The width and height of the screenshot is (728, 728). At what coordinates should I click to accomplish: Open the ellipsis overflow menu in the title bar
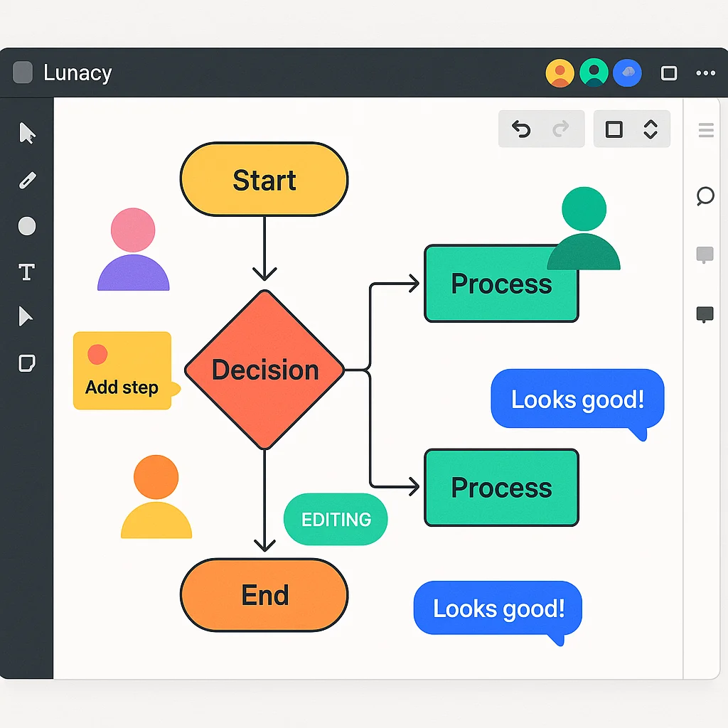(706, 72)
